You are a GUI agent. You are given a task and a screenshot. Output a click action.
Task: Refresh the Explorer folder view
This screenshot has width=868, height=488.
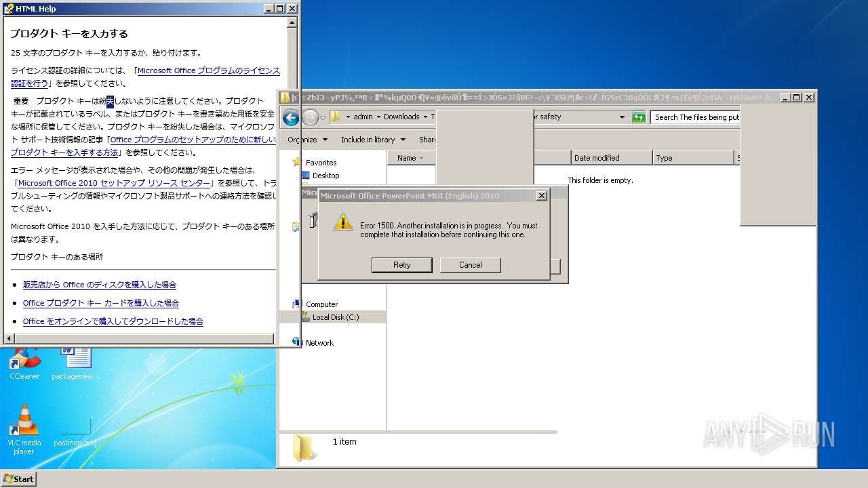[639, 117]
